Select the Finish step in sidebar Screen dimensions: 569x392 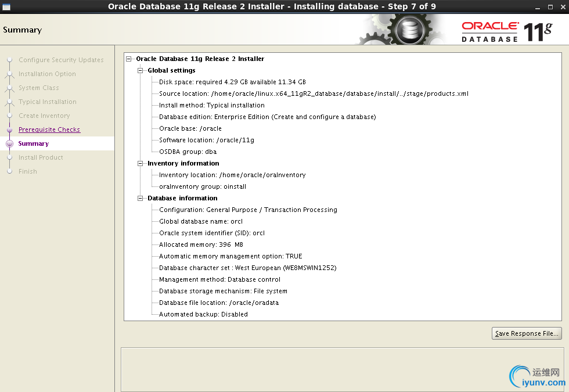pos(28,171)
